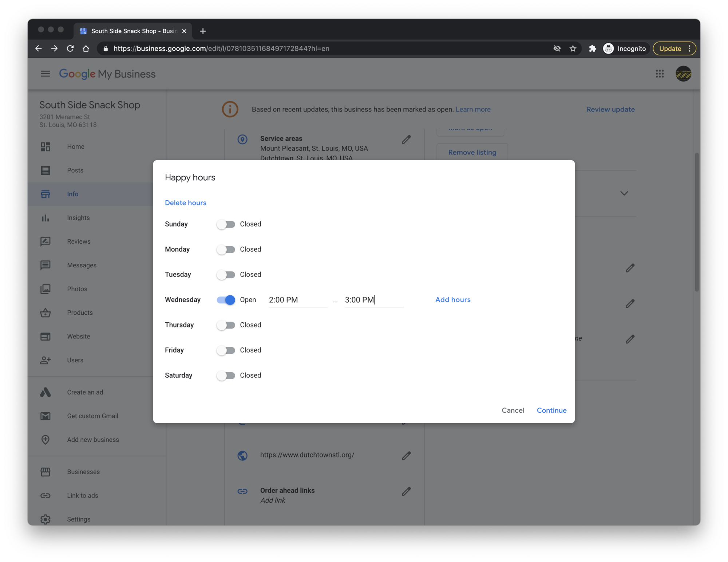Image resolution: width=728 pixels, height=562 pixels.
Task: Open the hamburger main menu
Action: coord(45,74)
